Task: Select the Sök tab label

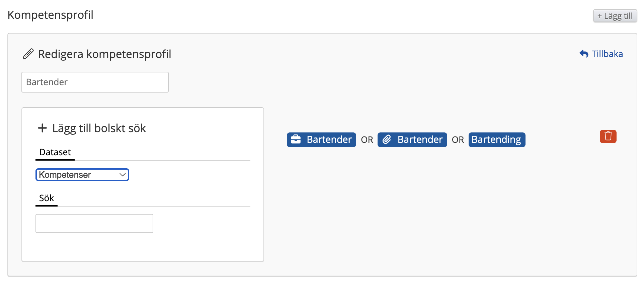Action: tap(47, 198)
